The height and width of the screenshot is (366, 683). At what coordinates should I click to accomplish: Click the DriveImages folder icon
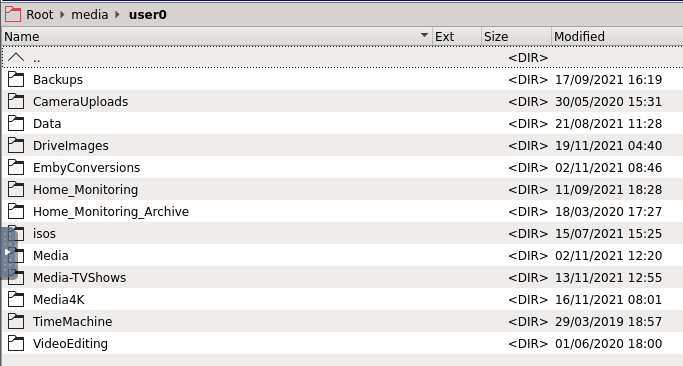(x=16, y=146)
